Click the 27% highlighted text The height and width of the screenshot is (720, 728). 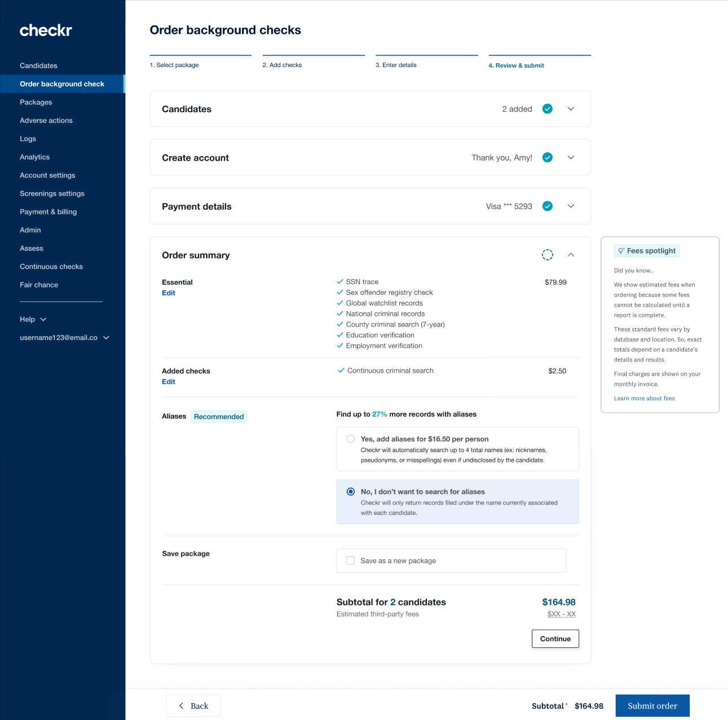pyautogui.click(x=380, y=414)
